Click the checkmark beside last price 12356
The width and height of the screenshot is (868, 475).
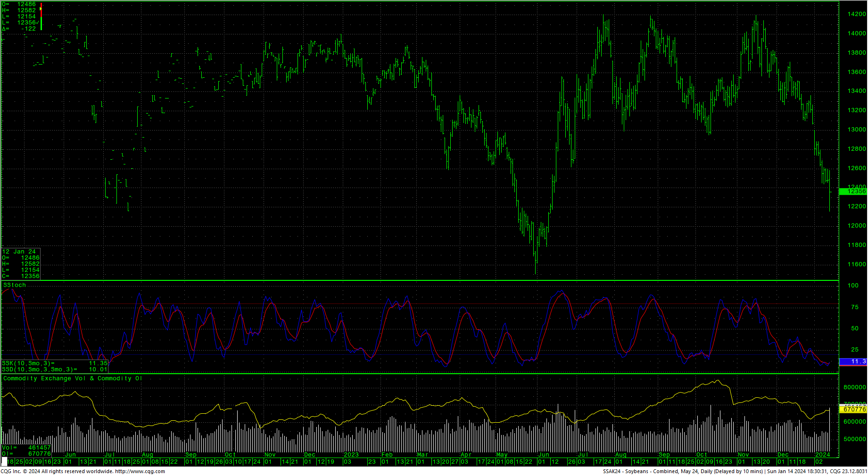[38, 23]
